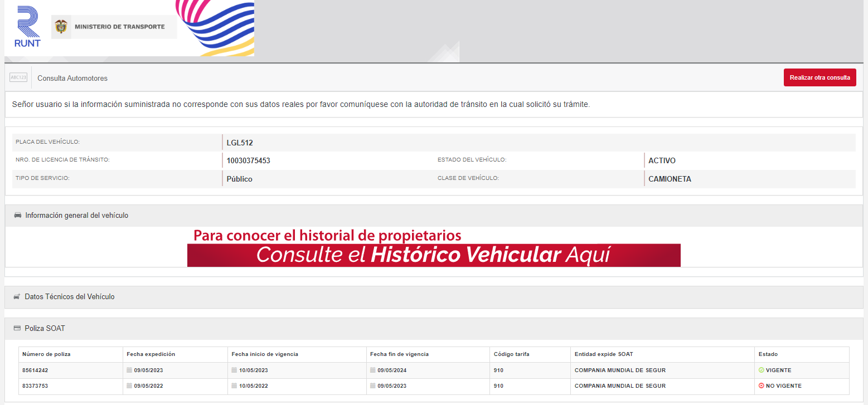Click icon beside Datos Técnicos del Vehículo
The height and width of the screenshot is (405, 868).
point(17,297)
